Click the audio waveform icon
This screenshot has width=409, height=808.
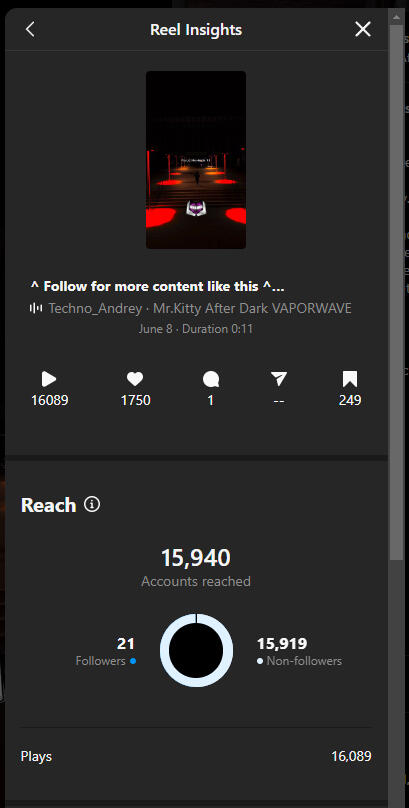coord(36,308)
